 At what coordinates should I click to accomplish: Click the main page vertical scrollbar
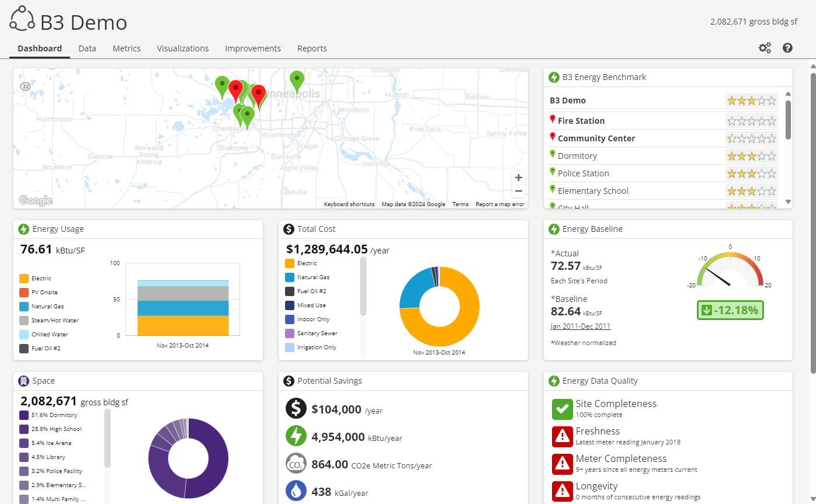pos(812,223)
